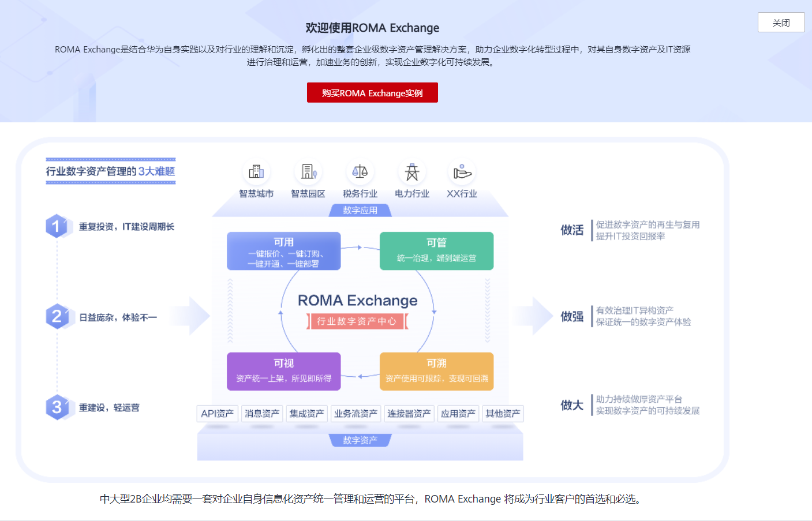Viewport: 812px width, 521px height.
Task: Click the XX行业 hand icon
Action: [462, 171]
